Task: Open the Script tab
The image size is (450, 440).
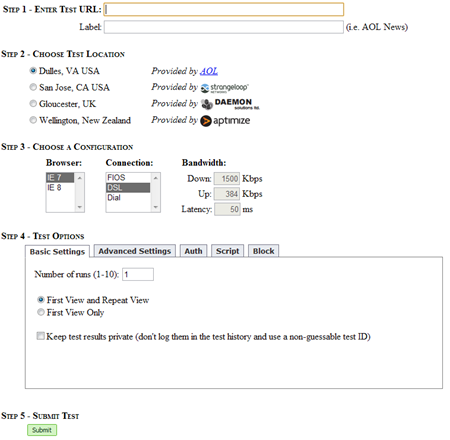Action: (228, 251)
